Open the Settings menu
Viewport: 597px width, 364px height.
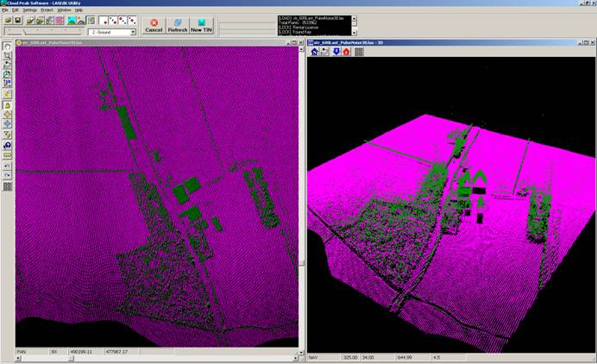(29, 9)
